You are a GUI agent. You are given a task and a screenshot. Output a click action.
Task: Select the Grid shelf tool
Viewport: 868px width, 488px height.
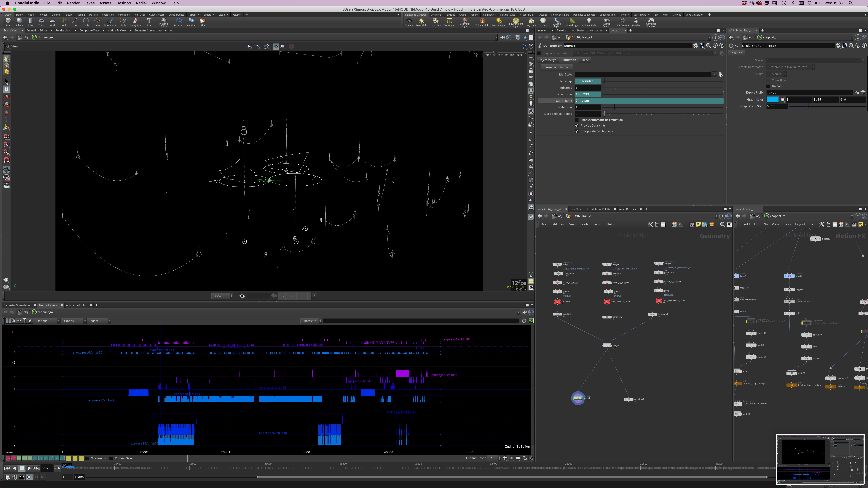(53, 22)
